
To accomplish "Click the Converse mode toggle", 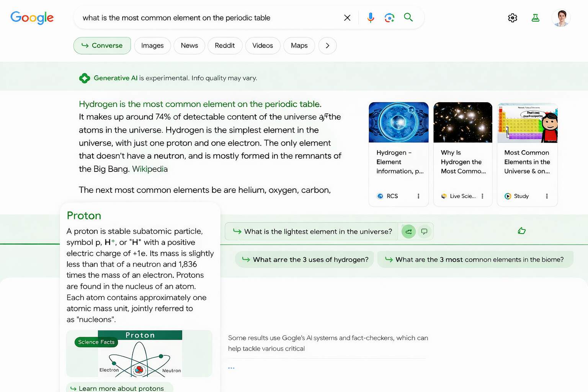I will click(102, 46).
